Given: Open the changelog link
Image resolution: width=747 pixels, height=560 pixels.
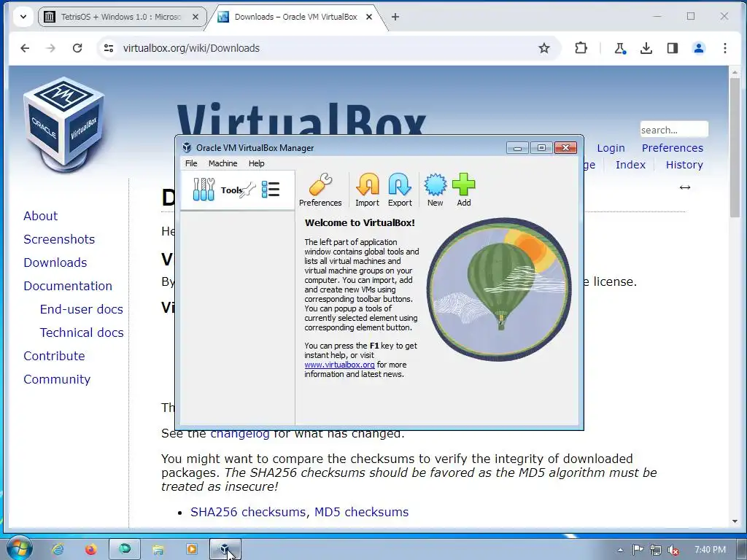Looking at the screenshot, I should (239, 435).
